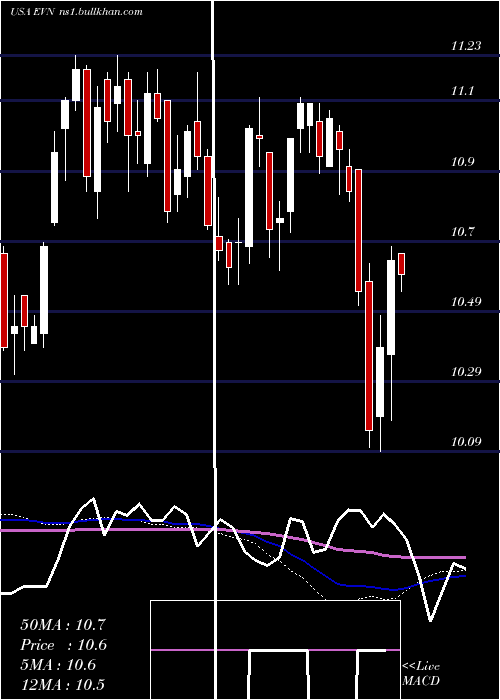This screenshot has height=700, width=500.
Task: Click the 10.49 price axis label
Action: 466,302
